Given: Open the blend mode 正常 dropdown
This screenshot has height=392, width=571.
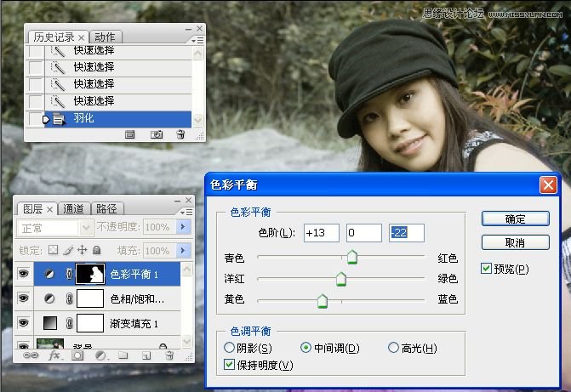Looking at the screenshot, I should [x=86, y=228].
